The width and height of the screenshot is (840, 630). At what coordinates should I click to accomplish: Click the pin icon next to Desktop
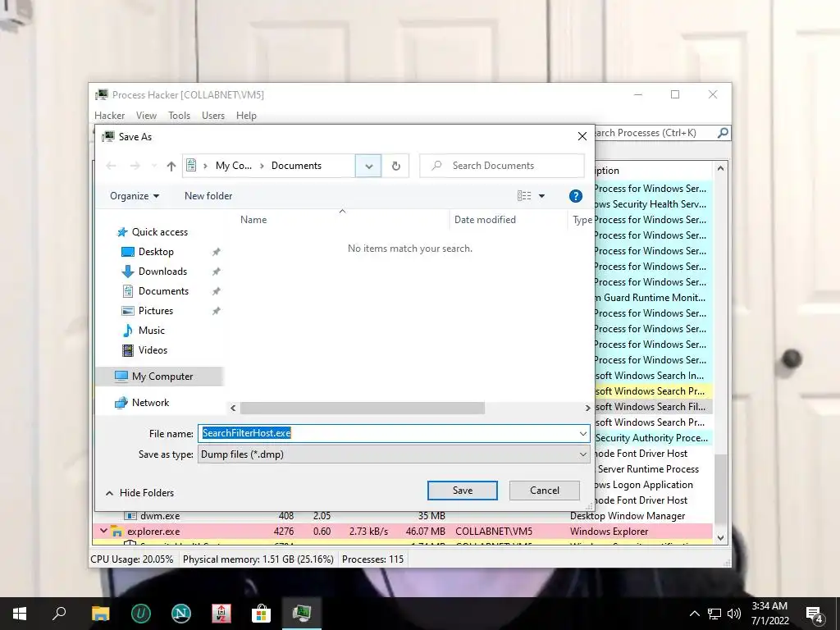coord(216,252)
